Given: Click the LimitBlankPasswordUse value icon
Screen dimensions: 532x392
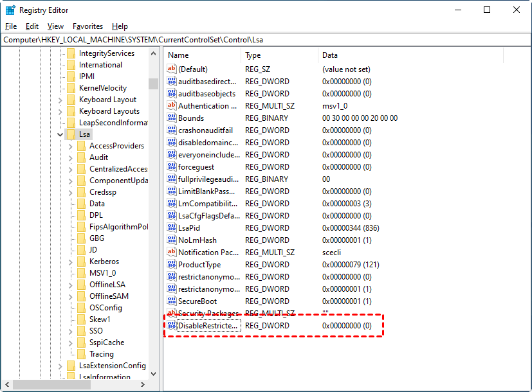Looking at the screenshot, I should pos(172,191).
